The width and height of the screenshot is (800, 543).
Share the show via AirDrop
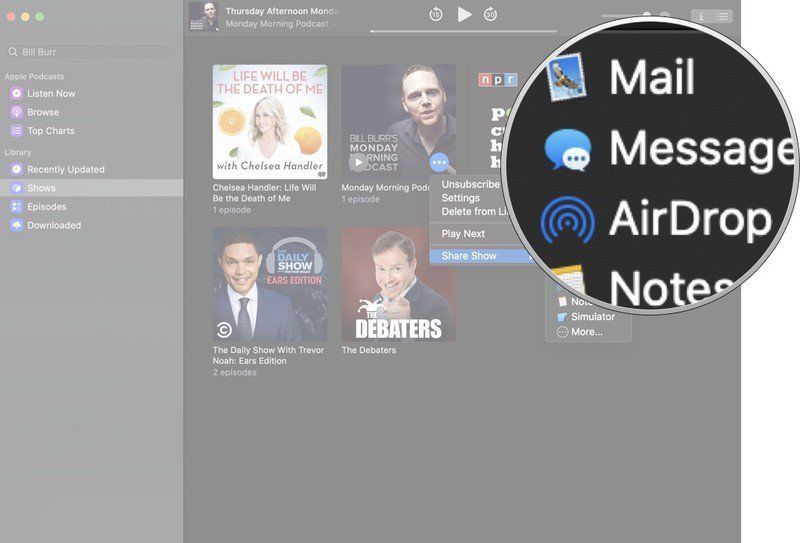690,219
